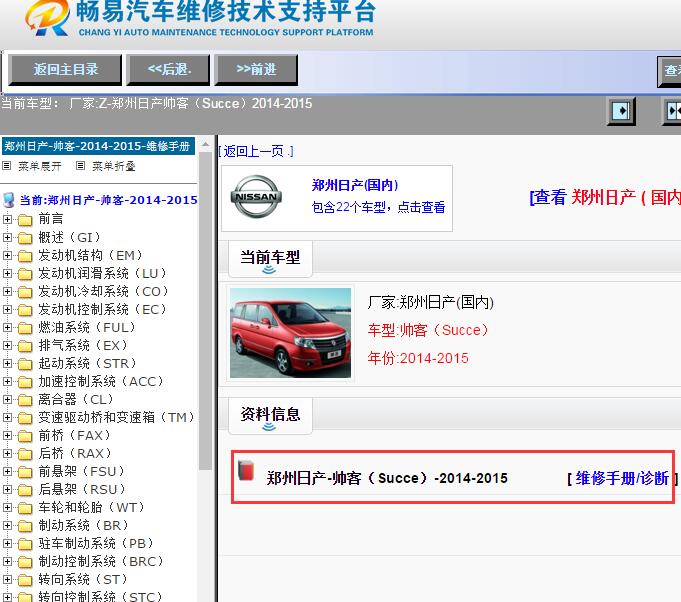Expand the 加速控制系统（ACC） node
This screenshot has height=602, width=681.
[7, 382]
